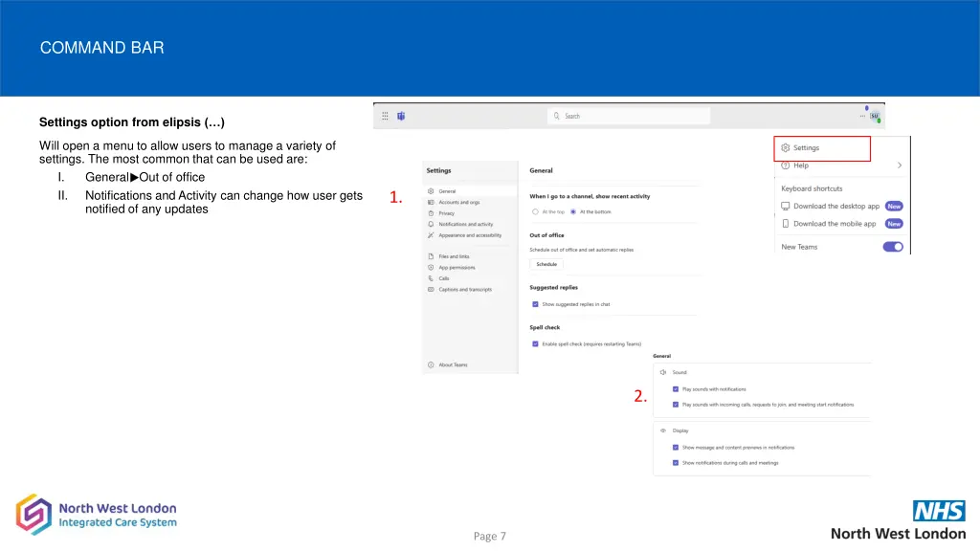Open Settings from the ellipsis menu
This screenshot has width=980, height=551.
(x=822, y=148)
